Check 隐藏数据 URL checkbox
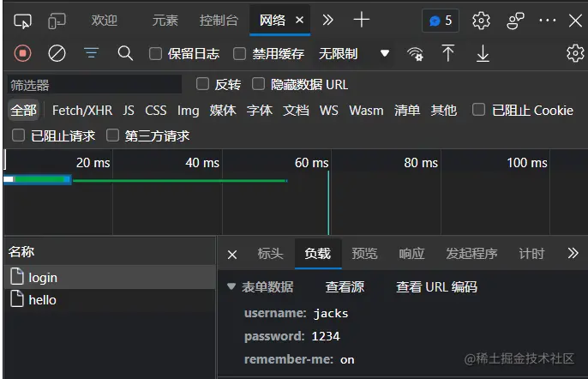Screen dimensions: 588x379 pyautogui.click(x=258, y=84)
